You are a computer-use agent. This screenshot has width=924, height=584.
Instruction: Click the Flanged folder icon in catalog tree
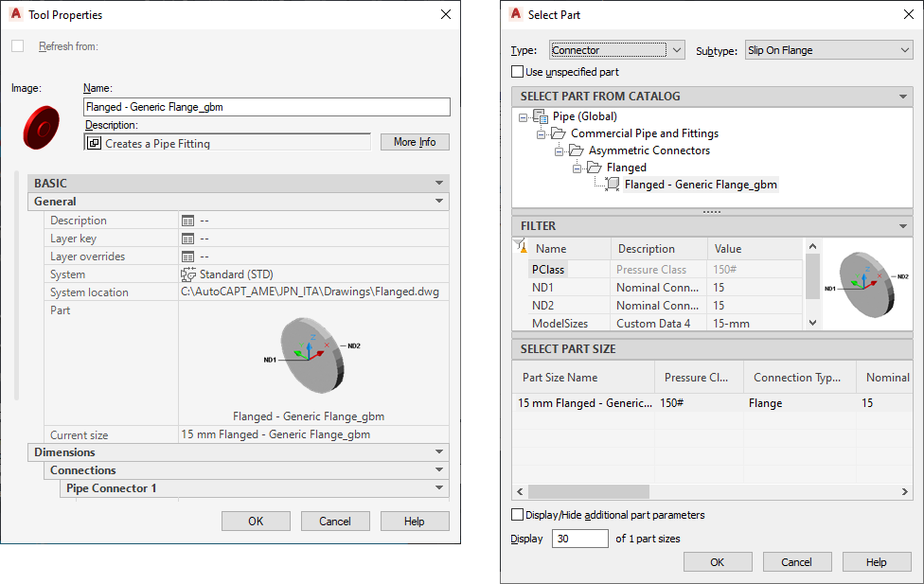point(594,168)
